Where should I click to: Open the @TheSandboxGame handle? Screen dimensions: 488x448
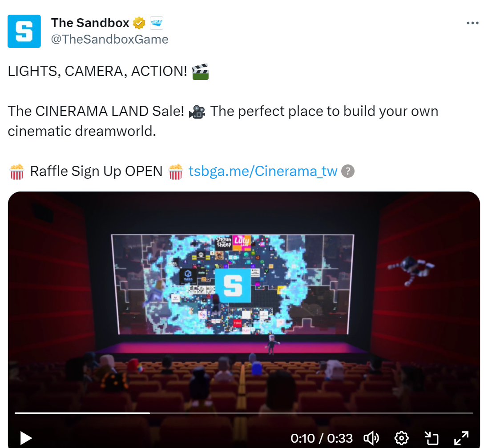pyautogui.click(x=109, y=40)
